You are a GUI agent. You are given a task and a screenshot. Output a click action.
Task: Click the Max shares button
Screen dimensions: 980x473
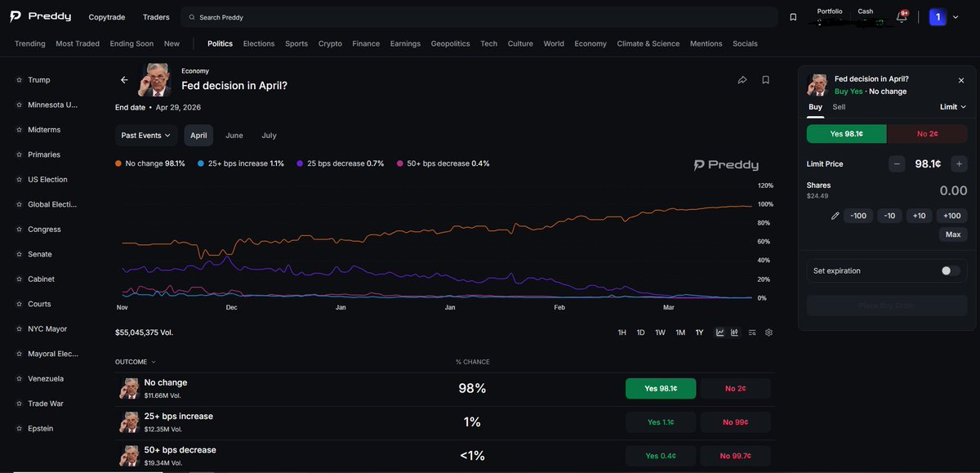tap(953, 234)
